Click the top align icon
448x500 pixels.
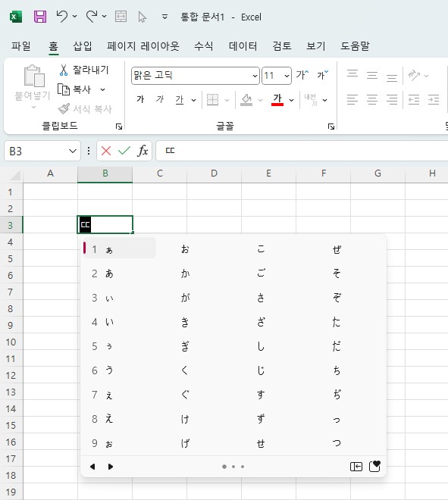click(x=352, y=75)
